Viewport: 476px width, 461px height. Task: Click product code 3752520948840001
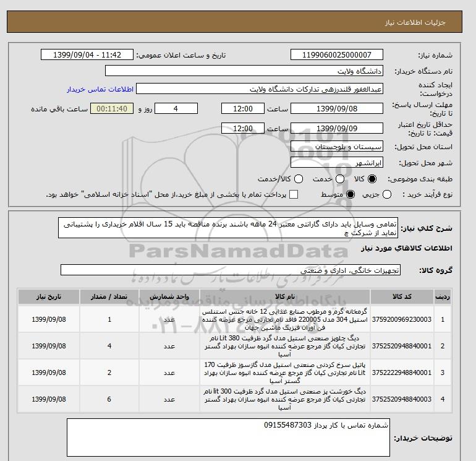coord(402,346)
